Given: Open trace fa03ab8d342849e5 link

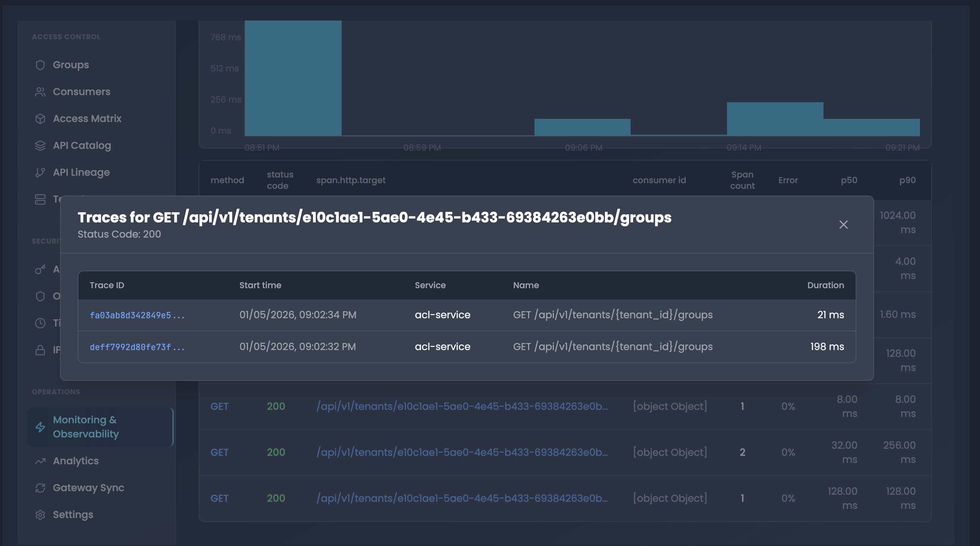Looking at the screenshot, I should [137, 315].
